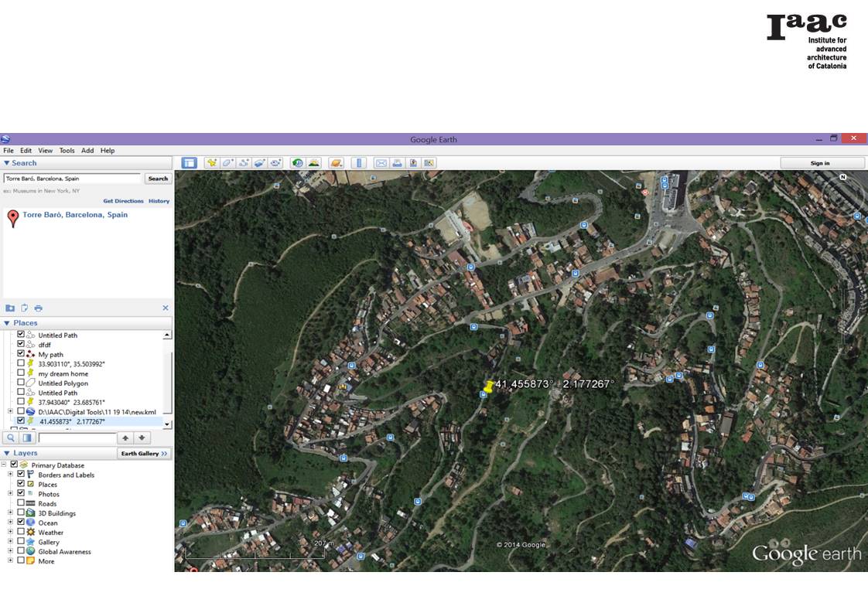Click the Add Placemark pushpin toolbar icon
Screen dimensions: 868x613
(210, 163)
